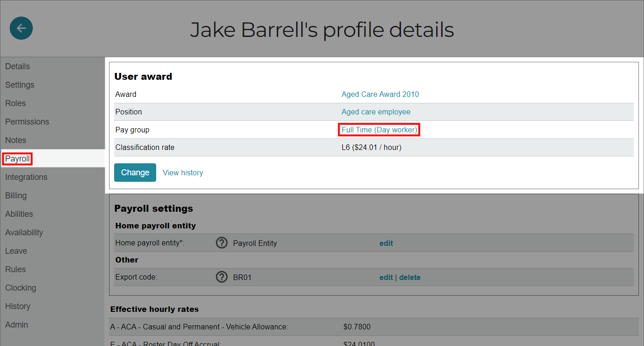Open the Permissions section
Screen dimensions: 644x346
(27, 121)
